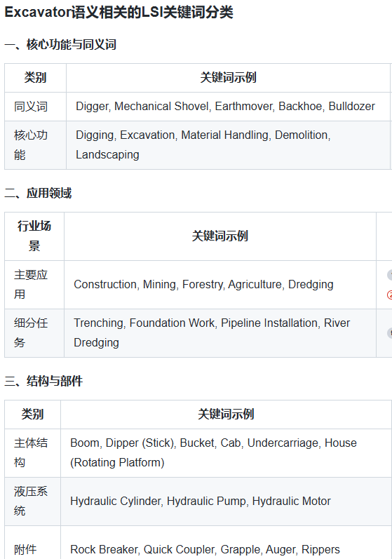Click the gray badge icon in 主要应用 row
The image size is (392, 559).
[389, 275]
